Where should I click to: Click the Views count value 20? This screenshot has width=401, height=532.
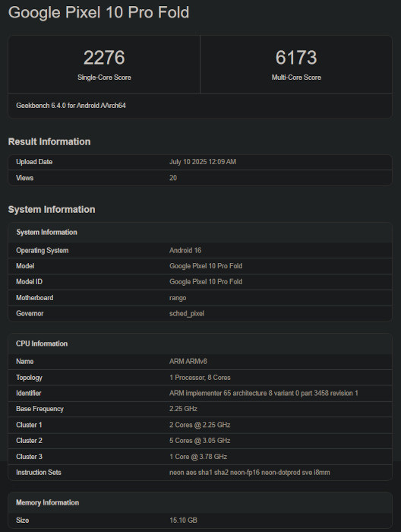173,178
